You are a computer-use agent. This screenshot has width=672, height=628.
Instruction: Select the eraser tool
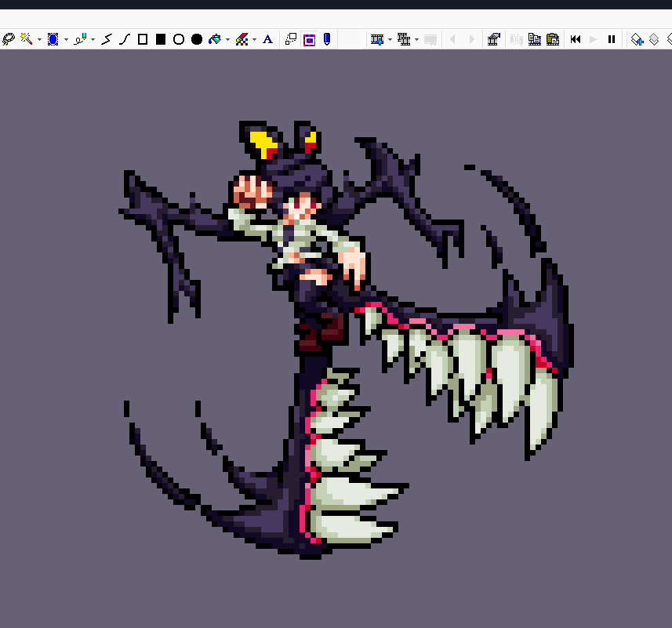(242, 39)
